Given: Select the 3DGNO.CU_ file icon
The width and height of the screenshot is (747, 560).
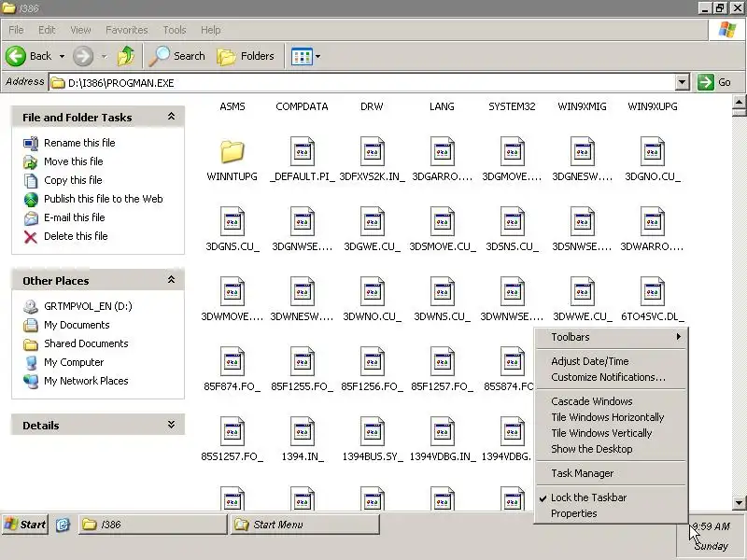Looking at the screenshot, I should [x=652, y=151].
